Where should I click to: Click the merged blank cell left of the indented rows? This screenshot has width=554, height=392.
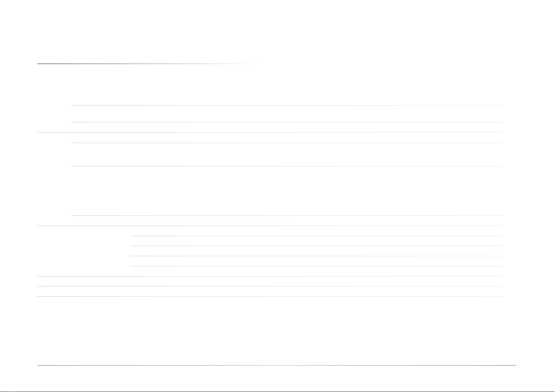point(84,251)
